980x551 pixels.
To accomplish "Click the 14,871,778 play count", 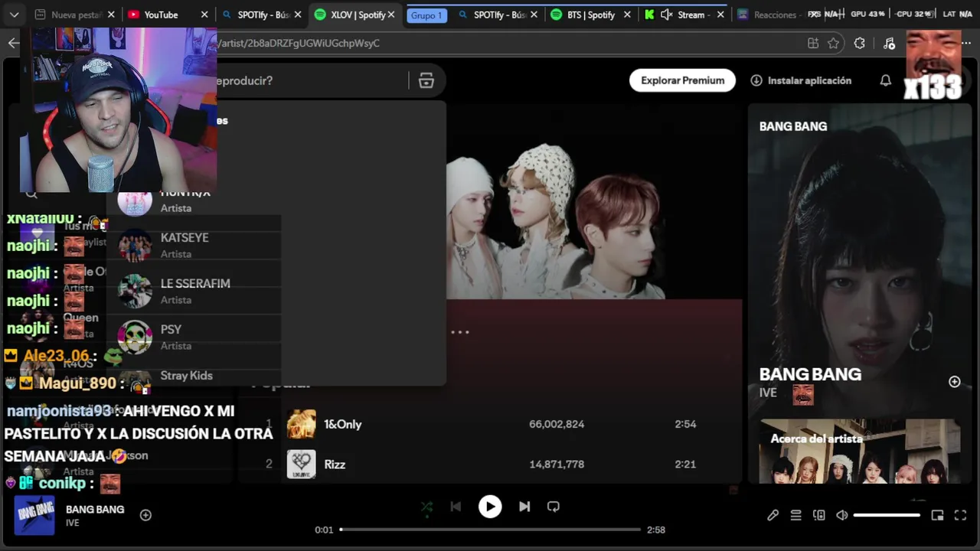I will click(557, 464).
